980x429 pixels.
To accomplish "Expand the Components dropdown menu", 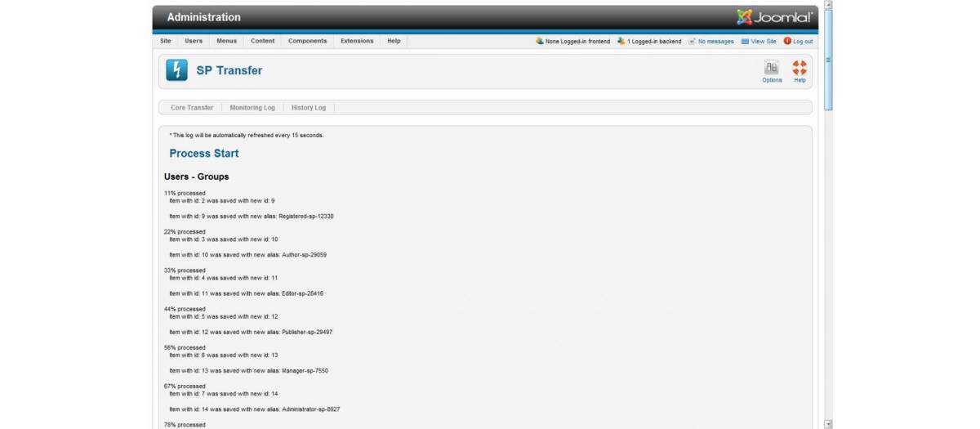I will (x=307, y=41).
